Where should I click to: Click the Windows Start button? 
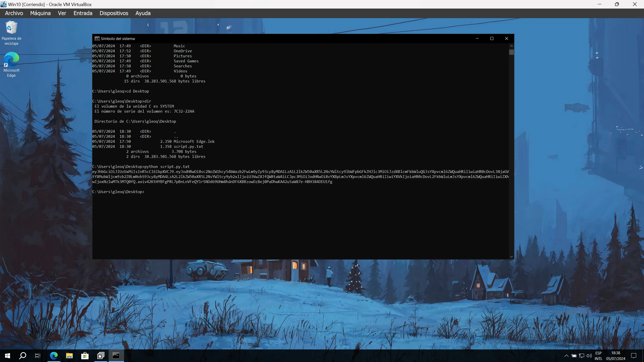(x=8, y=356)
